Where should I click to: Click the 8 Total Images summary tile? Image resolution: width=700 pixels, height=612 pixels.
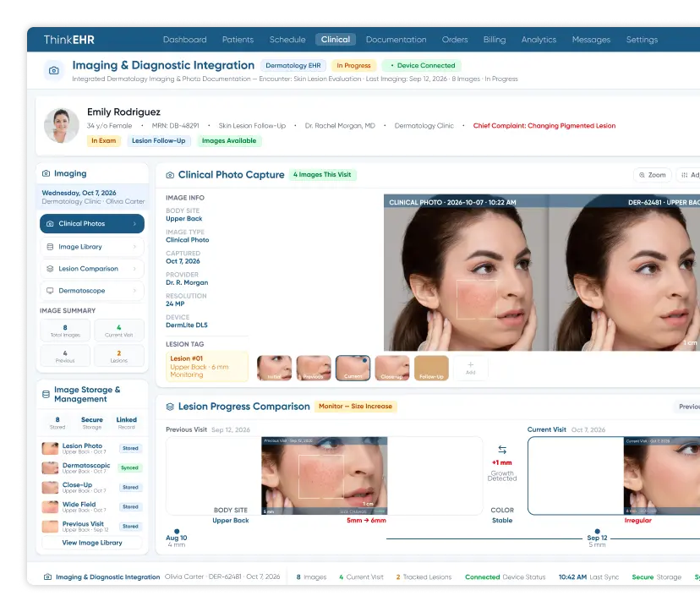tap(65, 331)
